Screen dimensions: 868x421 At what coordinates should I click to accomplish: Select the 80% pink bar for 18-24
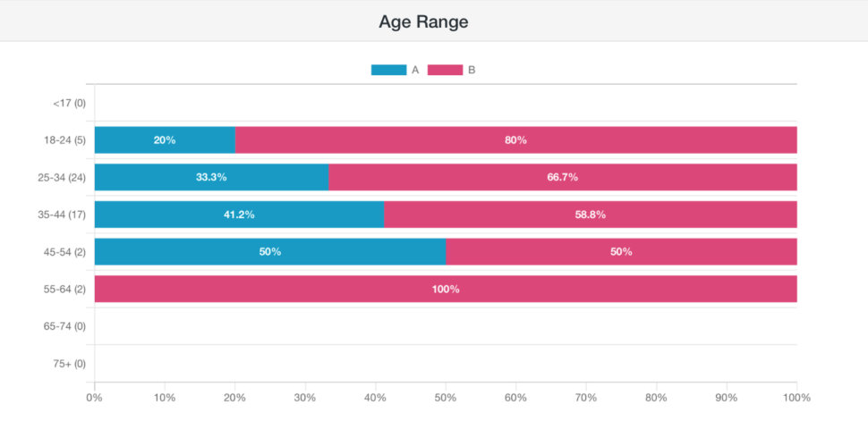(x=515, y=140)
